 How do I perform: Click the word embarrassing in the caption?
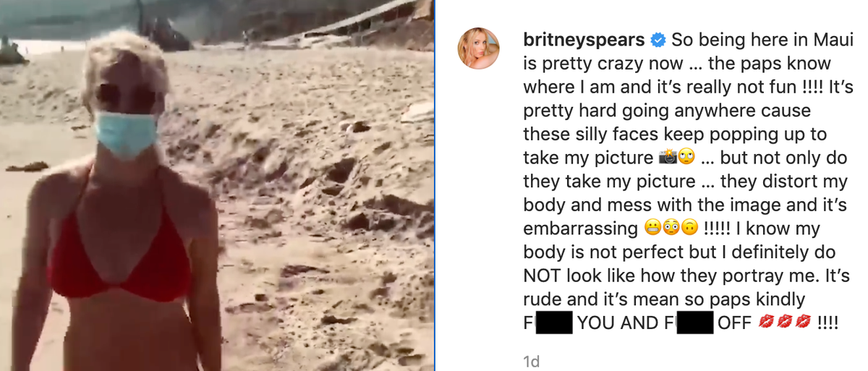580,229
